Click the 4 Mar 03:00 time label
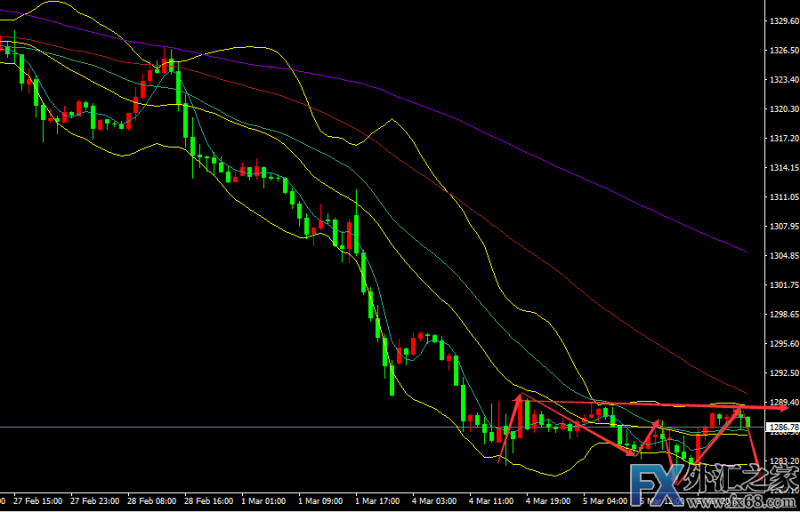The height and width of the screenshot is (512, 800). [x=435, y=501]
